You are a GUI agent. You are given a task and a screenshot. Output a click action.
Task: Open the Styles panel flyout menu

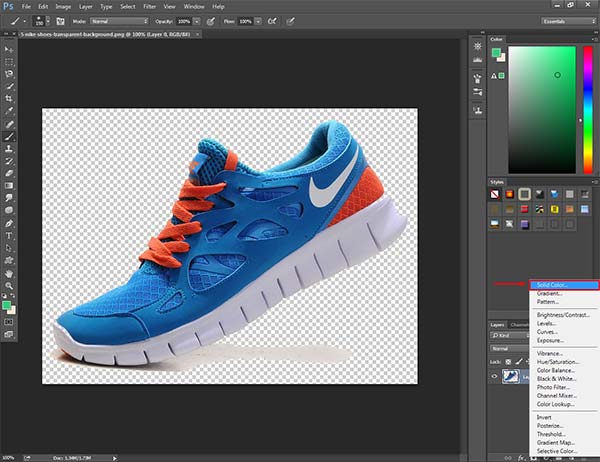pyautogui.click(x=594, y=182)
